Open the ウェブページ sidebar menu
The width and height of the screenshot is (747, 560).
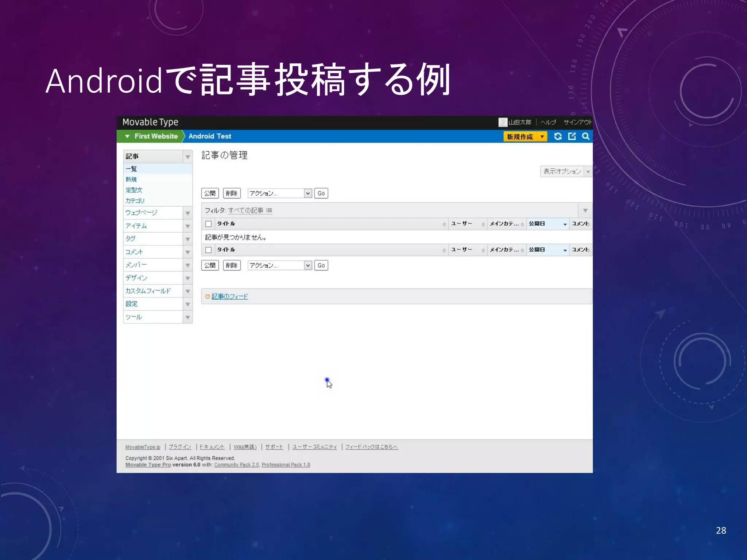tap(153, 213)
